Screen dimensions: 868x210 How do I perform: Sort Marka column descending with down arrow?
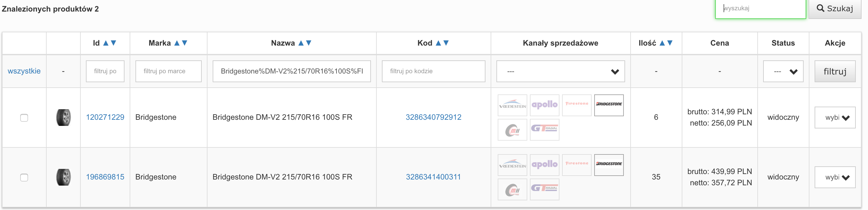click(185, 43)
